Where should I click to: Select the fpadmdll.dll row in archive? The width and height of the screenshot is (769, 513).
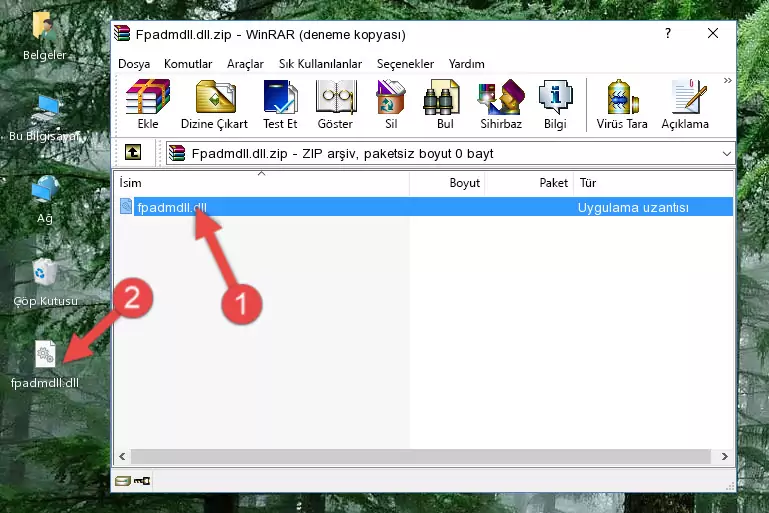coord(425,206)
